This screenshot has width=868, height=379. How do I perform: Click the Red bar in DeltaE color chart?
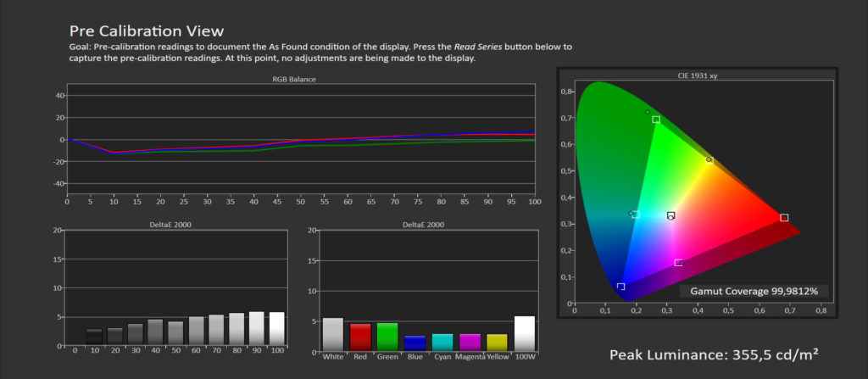click(x=361, y=337)
